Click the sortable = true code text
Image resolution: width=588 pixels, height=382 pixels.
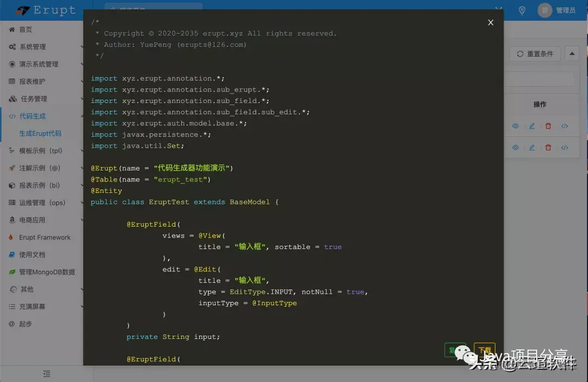click(308, 247)
